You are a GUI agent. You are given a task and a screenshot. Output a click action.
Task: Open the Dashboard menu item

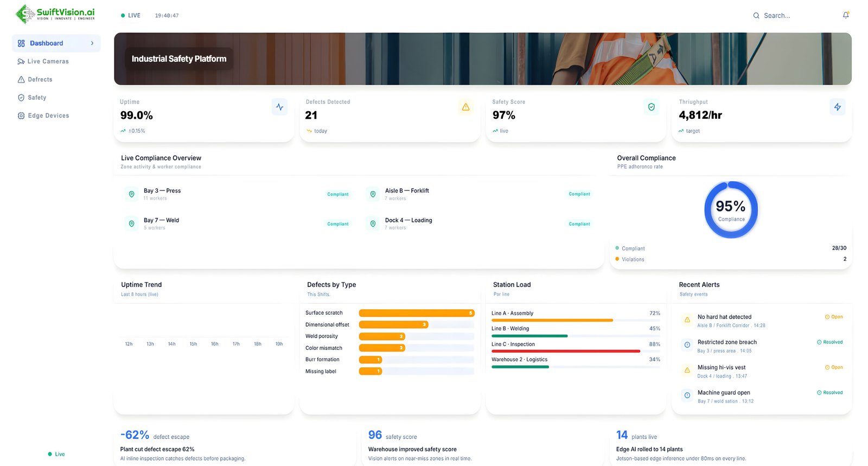(x=56, y=43)
